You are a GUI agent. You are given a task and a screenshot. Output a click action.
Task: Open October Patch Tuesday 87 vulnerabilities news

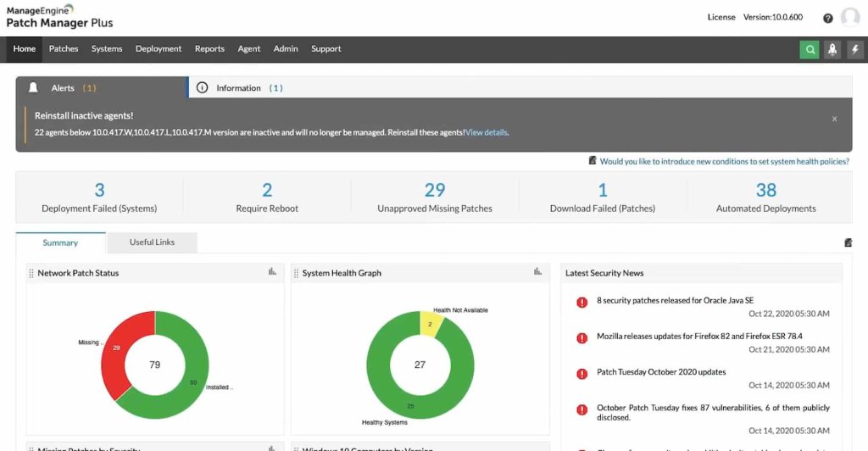(x=713, y=412)
